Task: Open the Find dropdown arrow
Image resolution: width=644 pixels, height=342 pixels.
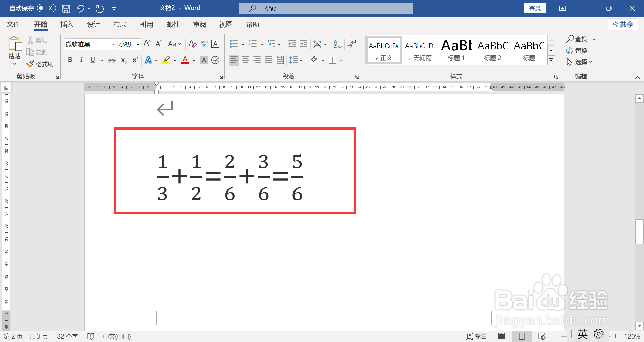Action: pyautogui.click(x=594, y=39)
